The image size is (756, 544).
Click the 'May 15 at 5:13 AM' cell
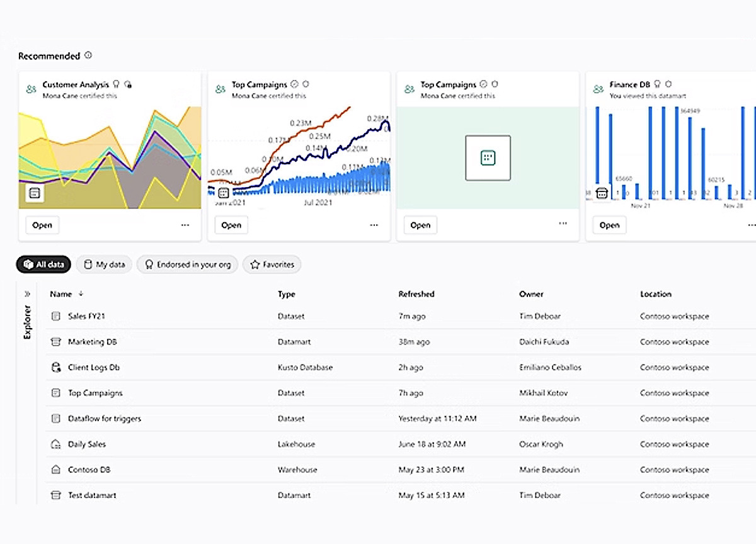[432, 495]
